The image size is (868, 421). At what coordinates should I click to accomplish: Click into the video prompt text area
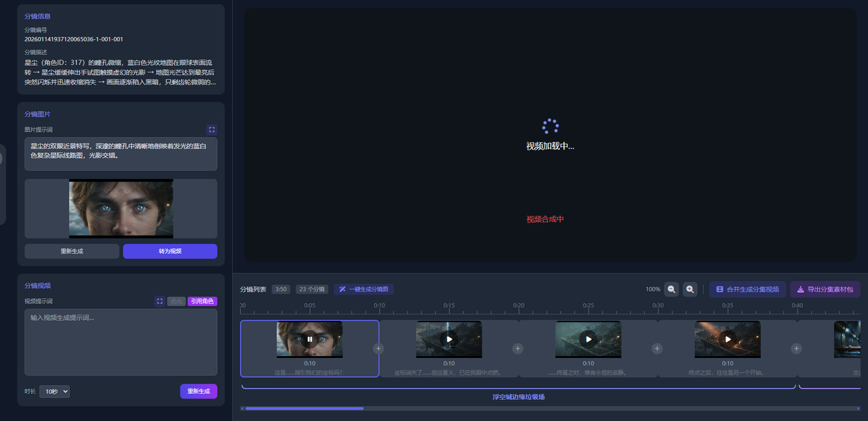pos(121,342)
